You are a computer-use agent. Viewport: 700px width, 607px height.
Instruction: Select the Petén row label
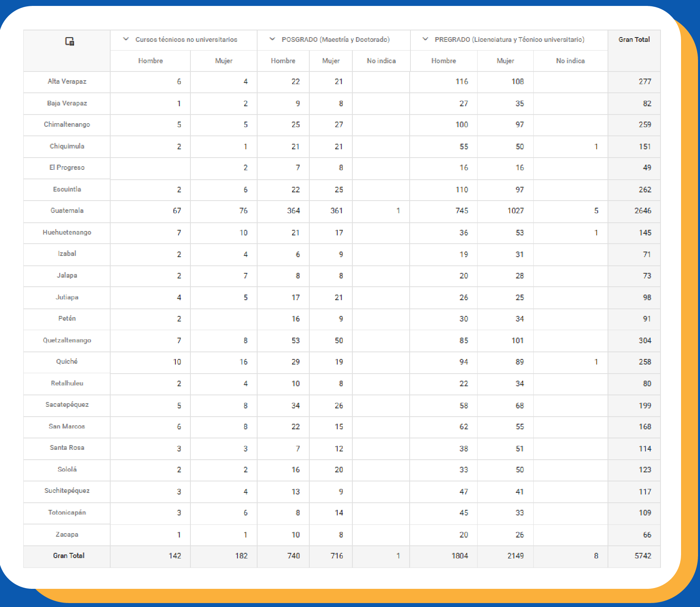(67, 318)
